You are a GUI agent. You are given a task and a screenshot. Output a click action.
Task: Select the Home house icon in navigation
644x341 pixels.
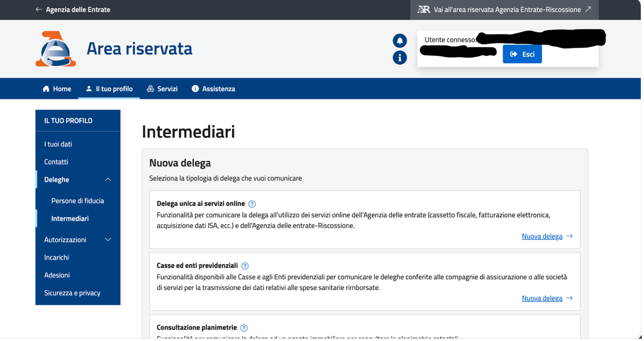point(45,88)
